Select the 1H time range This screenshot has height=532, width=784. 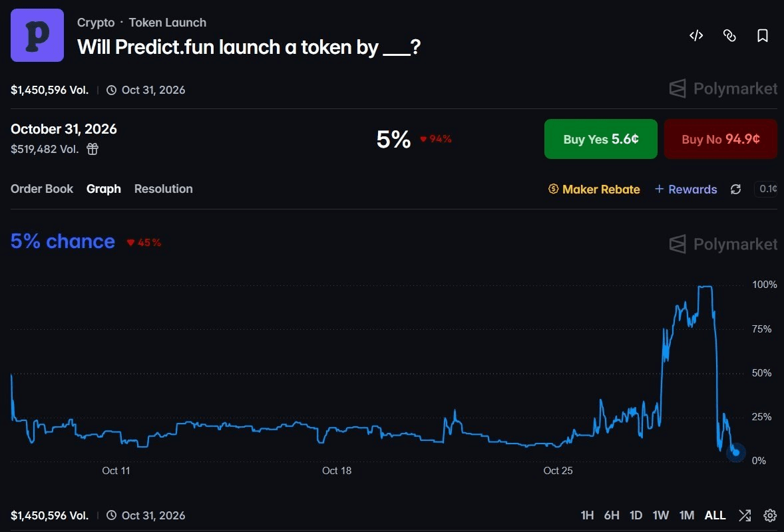587,515
